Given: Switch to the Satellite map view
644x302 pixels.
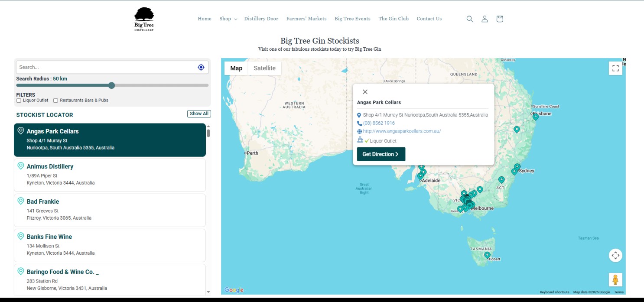Looking at the screenshot, I should coord(264,68).
